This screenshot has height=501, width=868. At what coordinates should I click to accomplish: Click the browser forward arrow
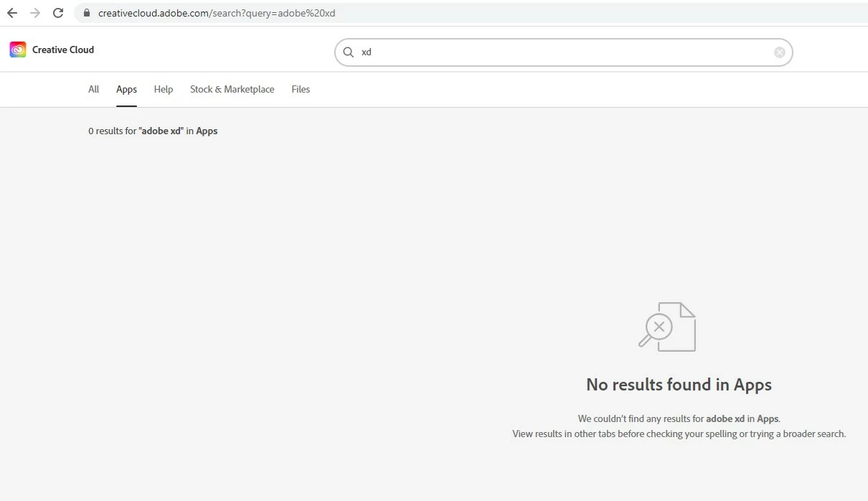pyautogui.click(x=35, y=13)
